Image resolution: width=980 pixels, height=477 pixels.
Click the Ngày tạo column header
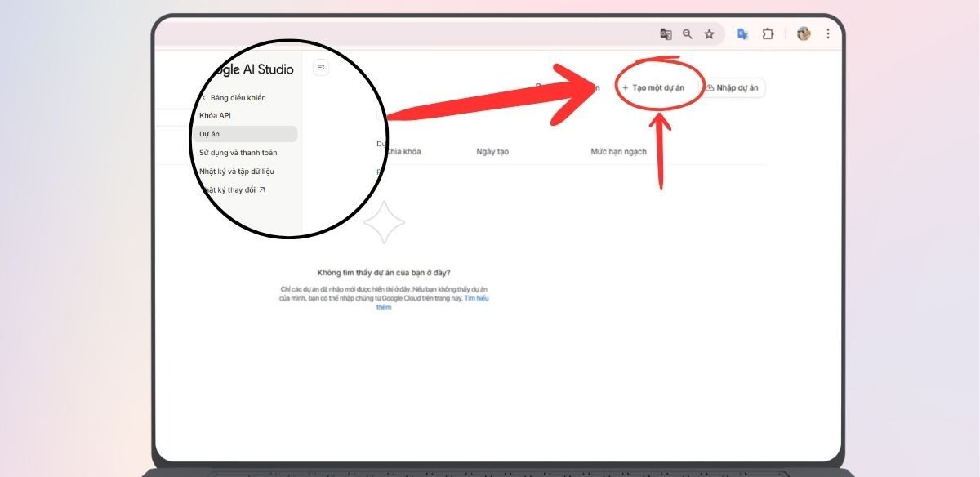[x=492, y=152]
